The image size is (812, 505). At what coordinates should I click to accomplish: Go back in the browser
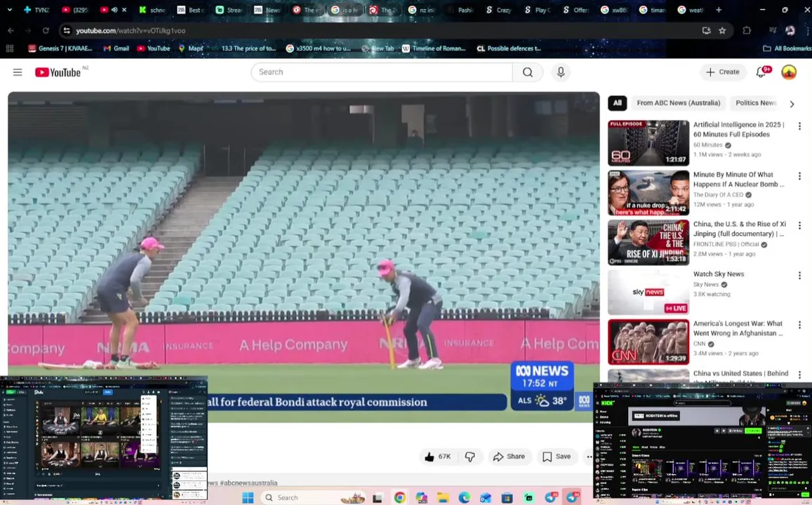tap(11, 31)
